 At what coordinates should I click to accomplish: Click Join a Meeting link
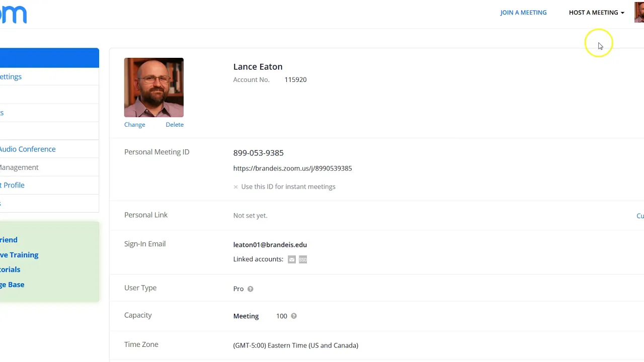pos(523,13)
